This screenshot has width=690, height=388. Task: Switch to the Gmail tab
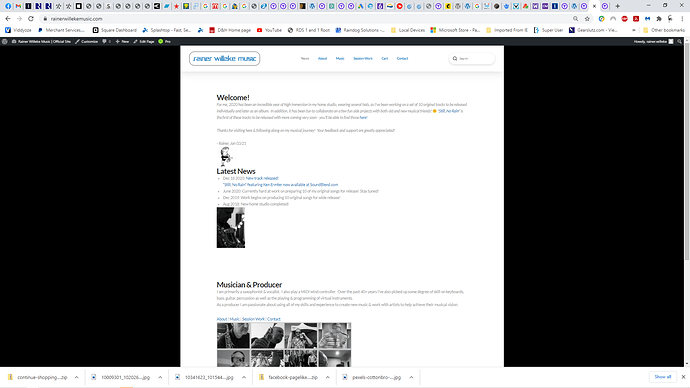point(18,6)
